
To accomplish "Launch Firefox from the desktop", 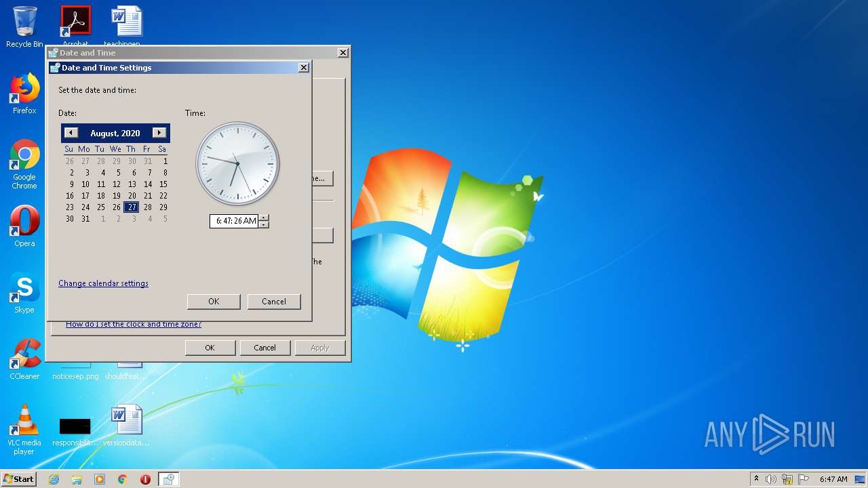I will pos(24,94).
